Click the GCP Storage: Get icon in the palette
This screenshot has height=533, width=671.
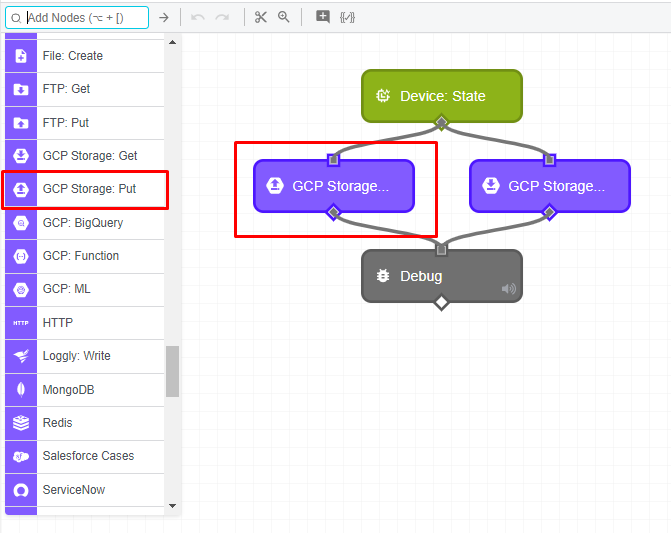(x=21, y=156)
